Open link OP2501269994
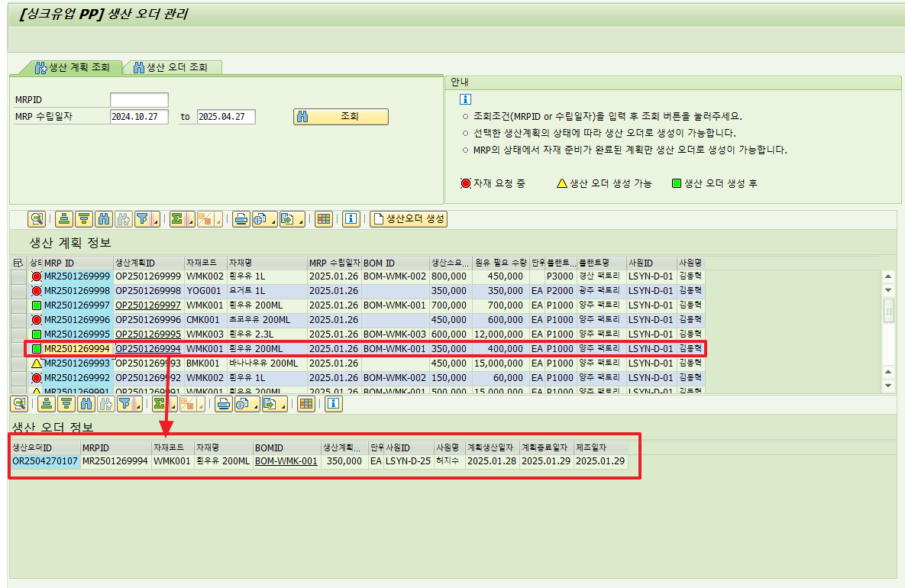 click(x=147, y=349)
